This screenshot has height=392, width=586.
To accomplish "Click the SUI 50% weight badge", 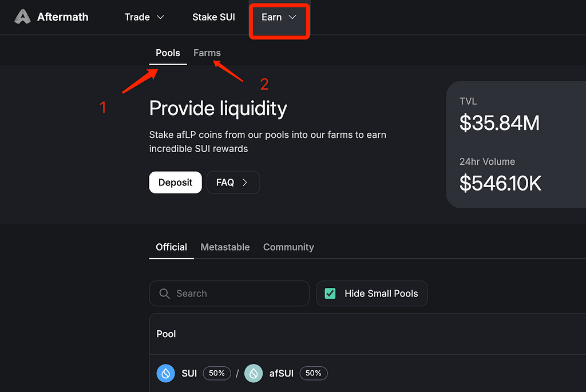I will [x=217, y=373].
